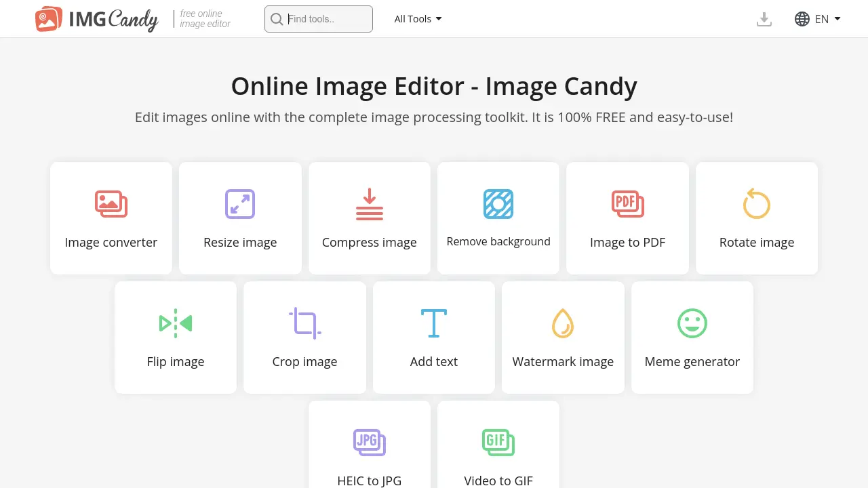Click the Image to PDF label
This screenshot has width=868, height=488.
628,243
